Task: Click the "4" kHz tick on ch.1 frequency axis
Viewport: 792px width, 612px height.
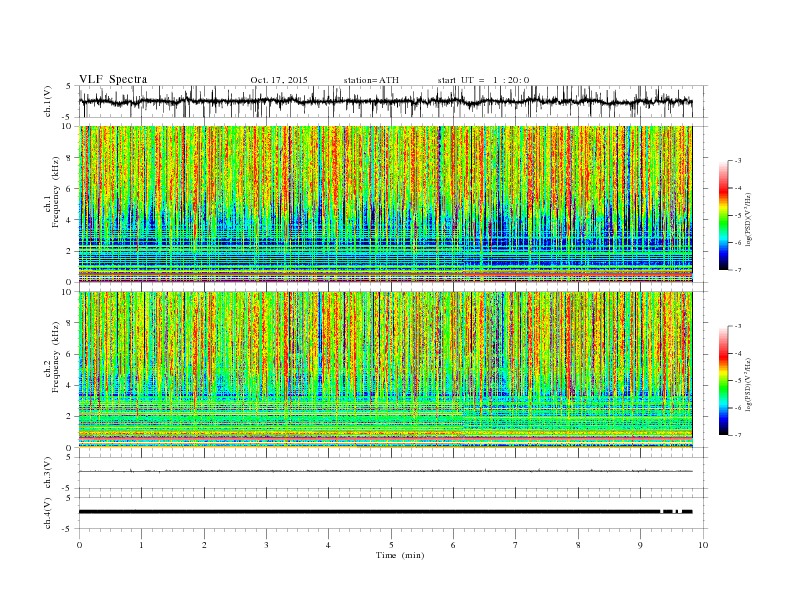Action: (x=69, y=220)
